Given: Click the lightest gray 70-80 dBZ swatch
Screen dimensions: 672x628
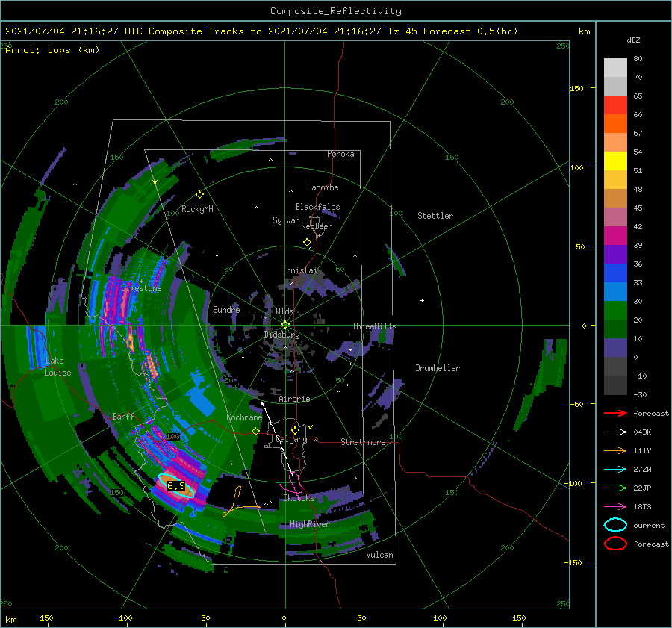Looking at the screenshot, I should [615, 68].
